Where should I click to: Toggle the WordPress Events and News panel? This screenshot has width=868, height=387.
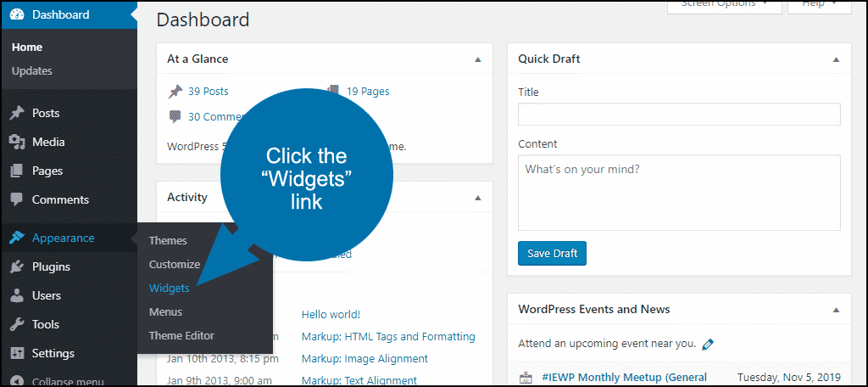tap(836, 310)
